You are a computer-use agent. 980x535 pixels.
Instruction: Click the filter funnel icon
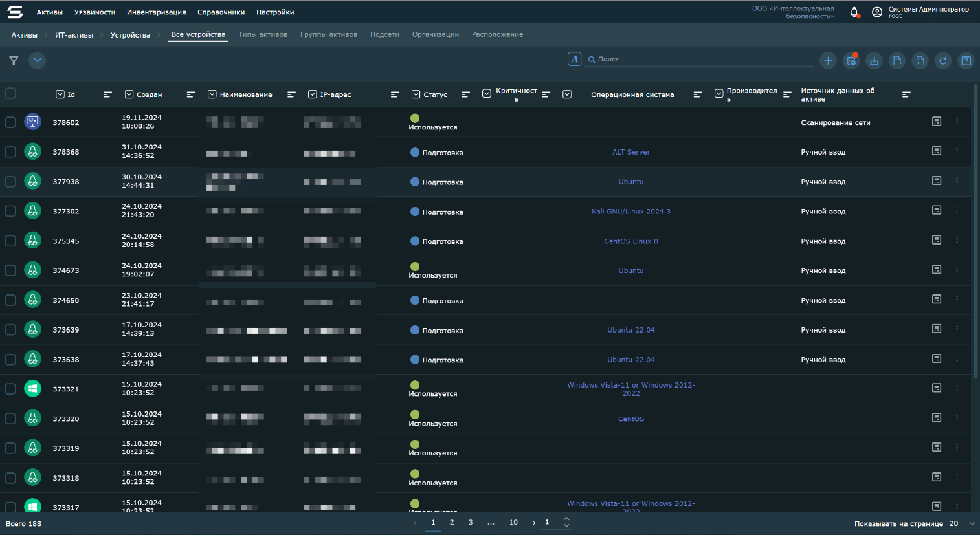pos(14,61)
